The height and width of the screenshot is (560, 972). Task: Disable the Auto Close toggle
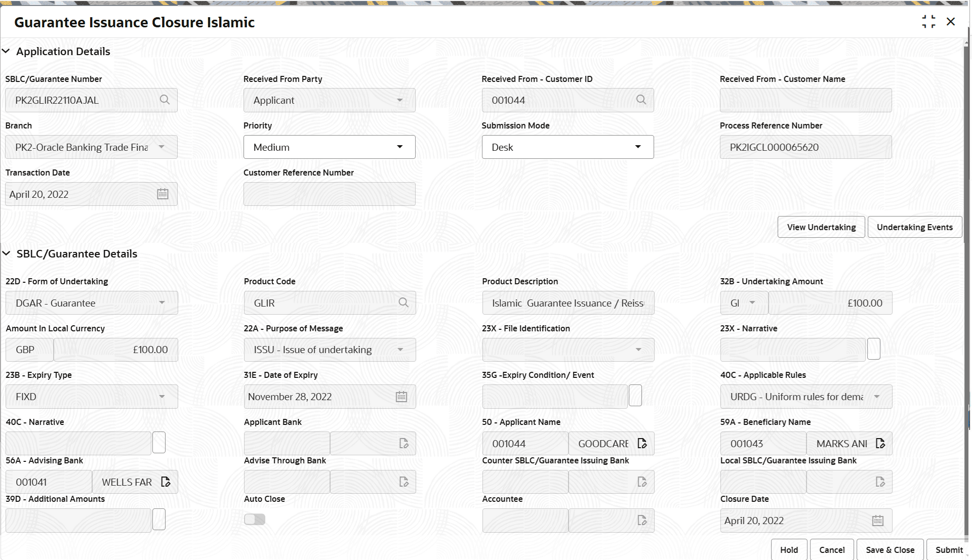point(254,519)
